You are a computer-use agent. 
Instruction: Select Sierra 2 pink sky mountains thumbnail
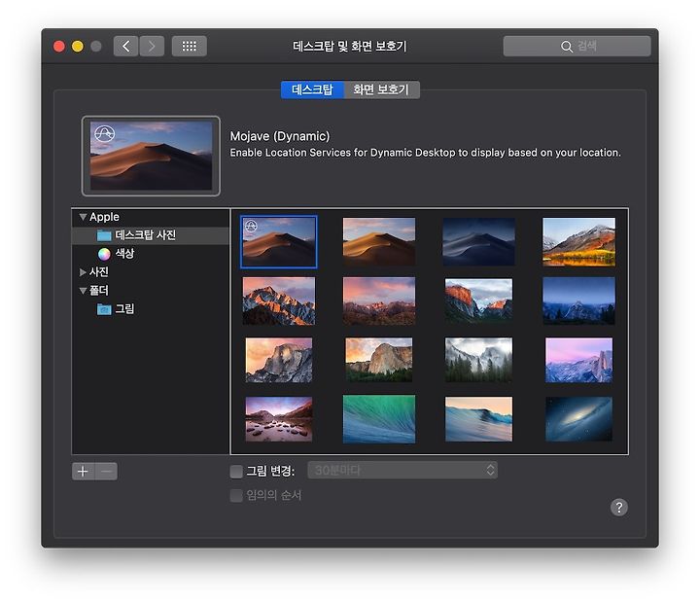tap(379, 301)
